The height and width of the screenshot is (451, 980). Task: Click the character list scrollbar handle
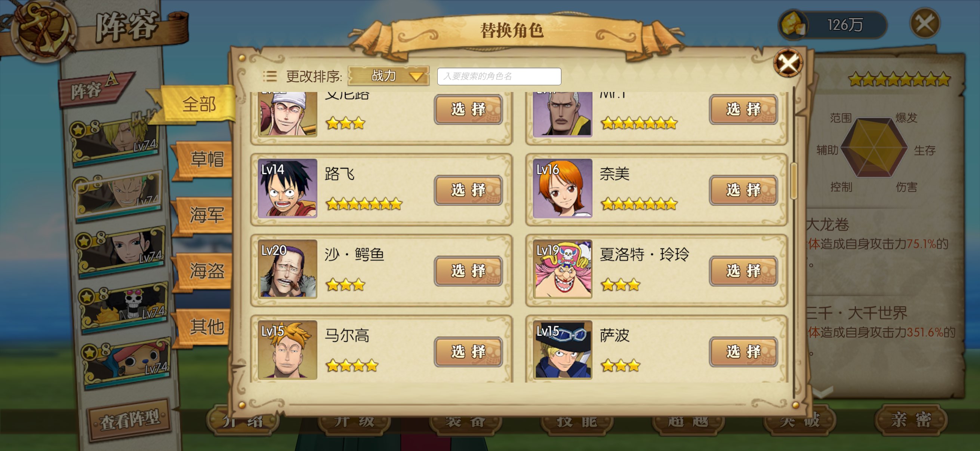click(x=793, y=181)
